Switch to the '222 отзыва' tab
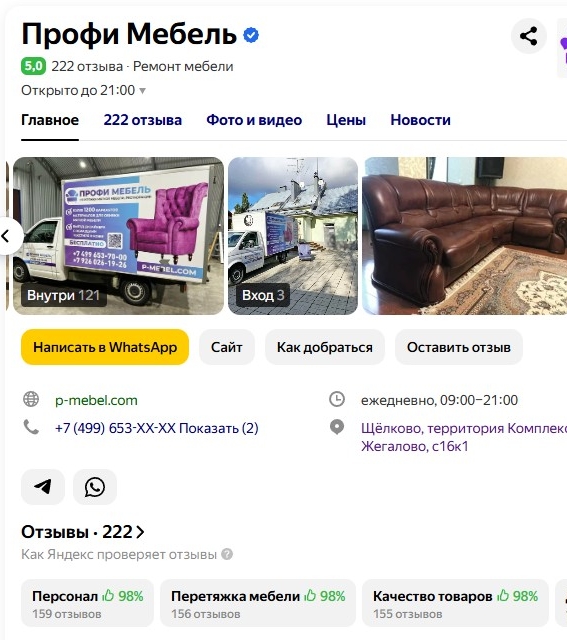Viewport: 567px width, 640px height. pyautogui.click(x=142, y=120)
